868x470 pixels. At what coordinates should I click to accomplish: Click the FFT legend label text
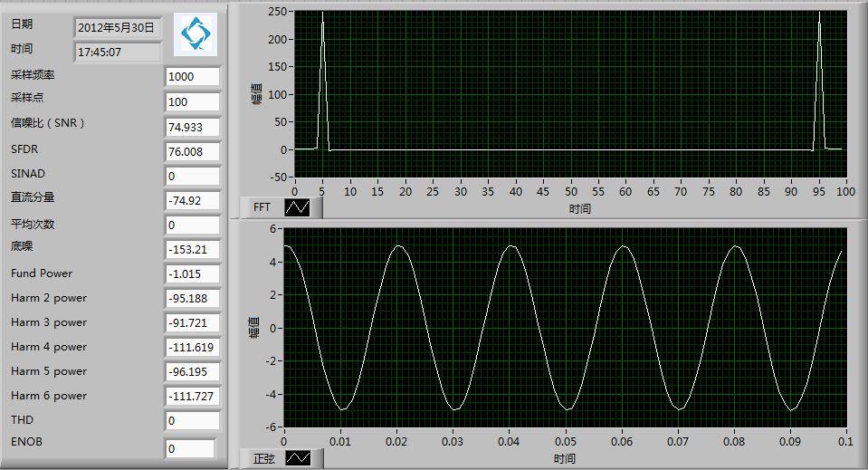tap(262, 207)
